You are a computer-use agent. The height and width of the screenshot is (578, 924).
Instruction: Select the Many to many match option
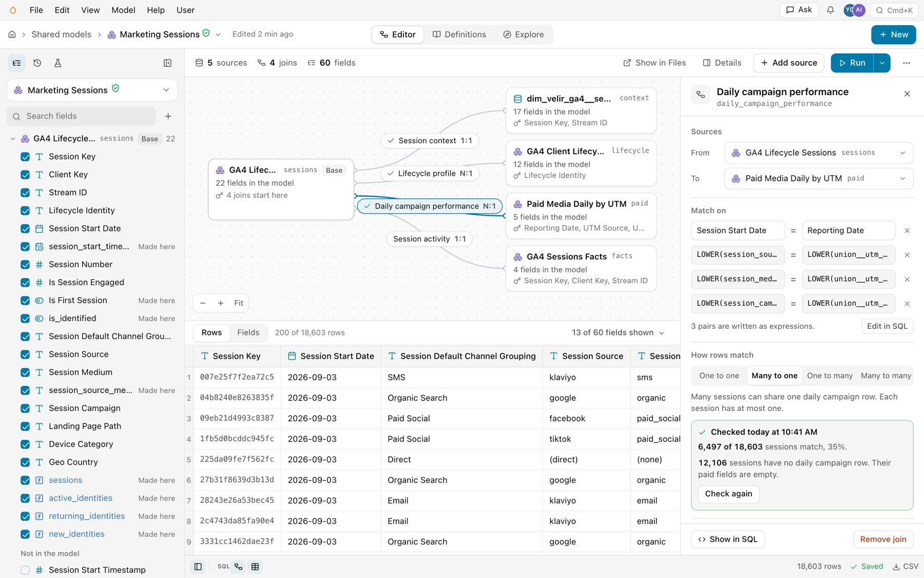pos(885,376)
